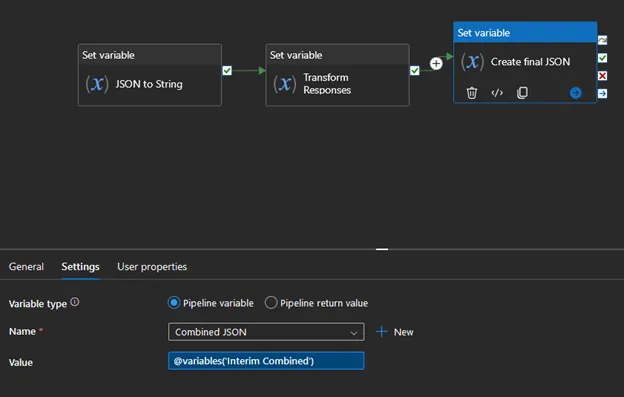This screenshot has width=624, height=397.
Task: Open the Combined JSON name dropdown
Action: coord(266,332)
